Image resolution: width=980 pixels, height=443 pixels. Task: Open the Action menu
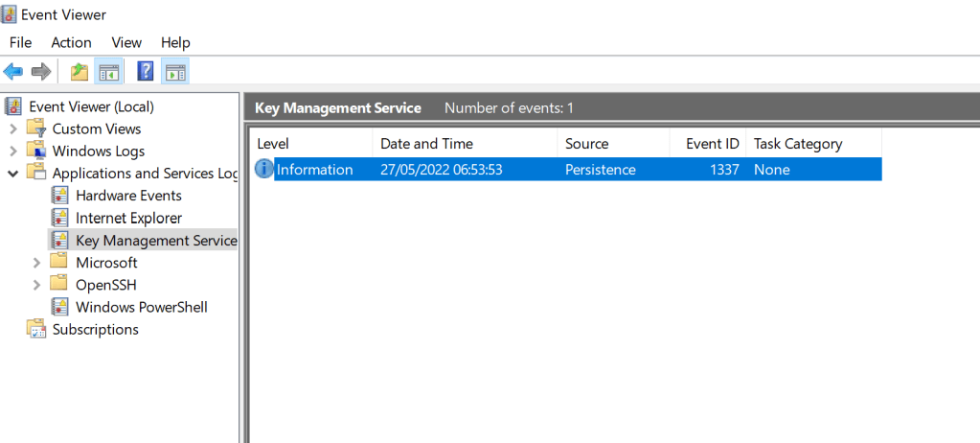tap(71, 42)
